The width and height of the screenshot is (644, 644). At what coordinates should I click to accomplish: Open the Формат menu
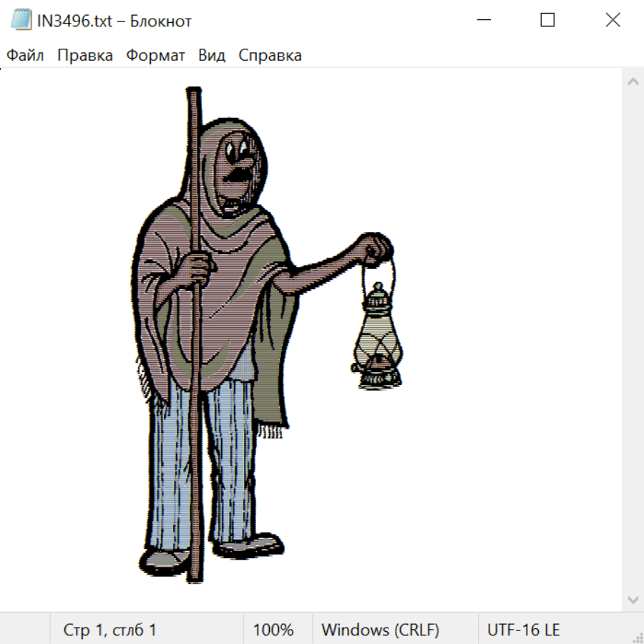point(155,56)
